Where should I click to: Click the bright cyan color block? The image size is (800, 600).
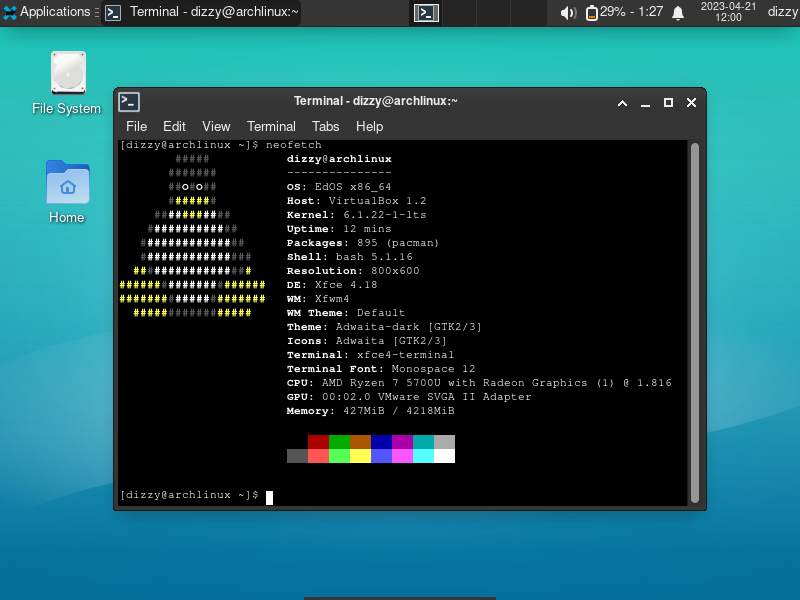[x=423, y=456]
